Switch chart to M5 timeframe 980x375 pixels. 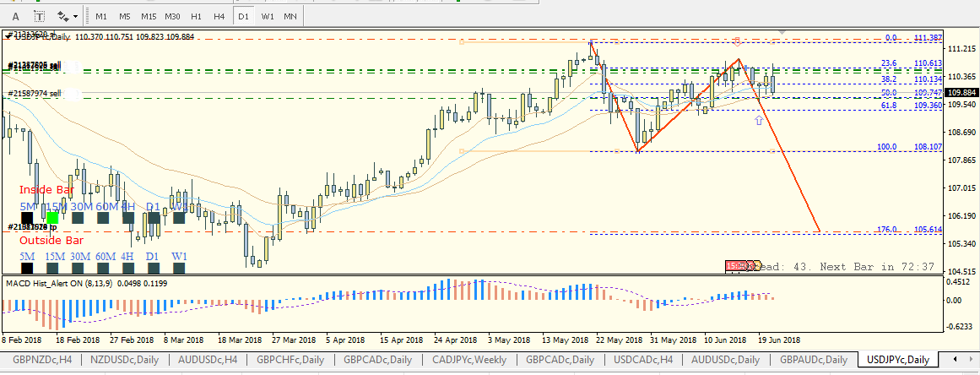[x=124, y=15]
